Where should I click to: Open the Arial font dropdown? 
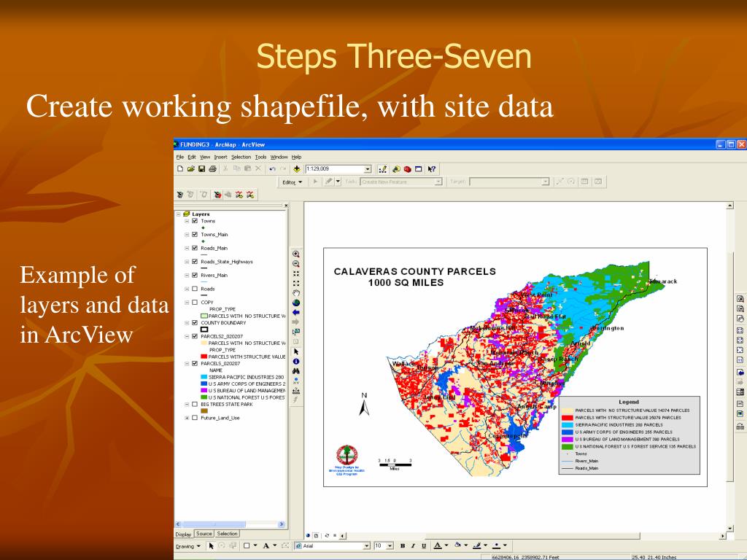366,545
